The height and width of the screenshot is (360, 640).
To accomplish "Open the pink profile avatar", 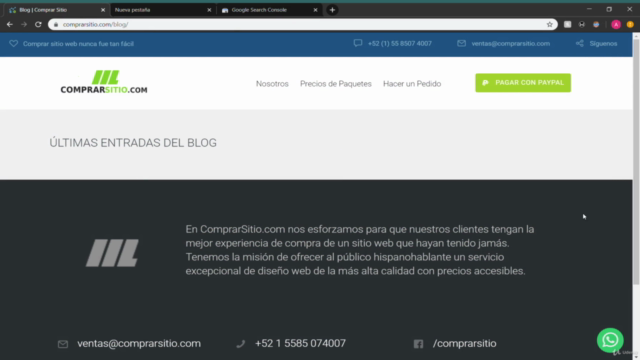I will tap(616, 24).
